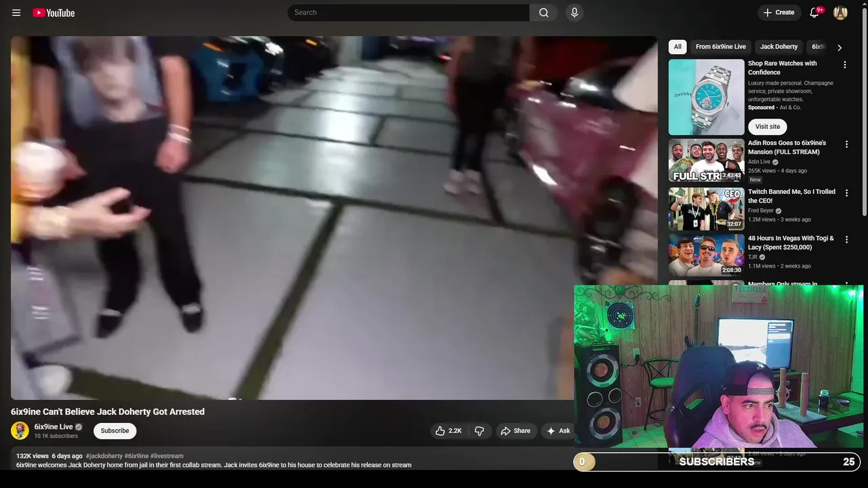Expand the video description text
The image size is (868, 488).
pos(214,465)
